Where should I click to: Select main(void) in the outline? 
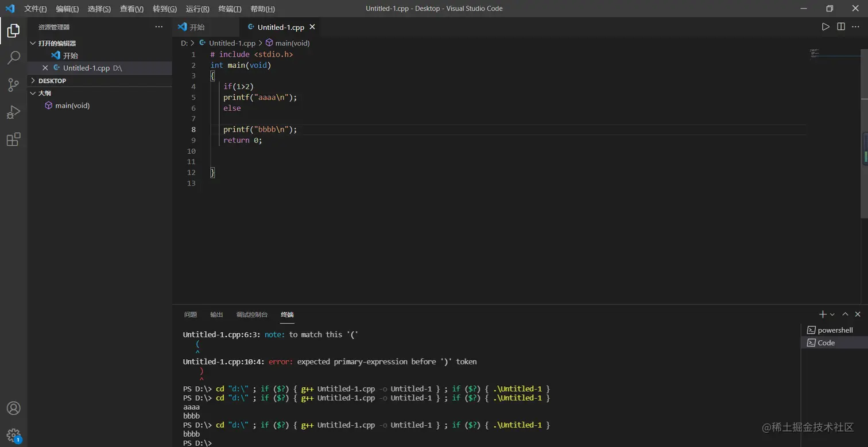[72, 106]
